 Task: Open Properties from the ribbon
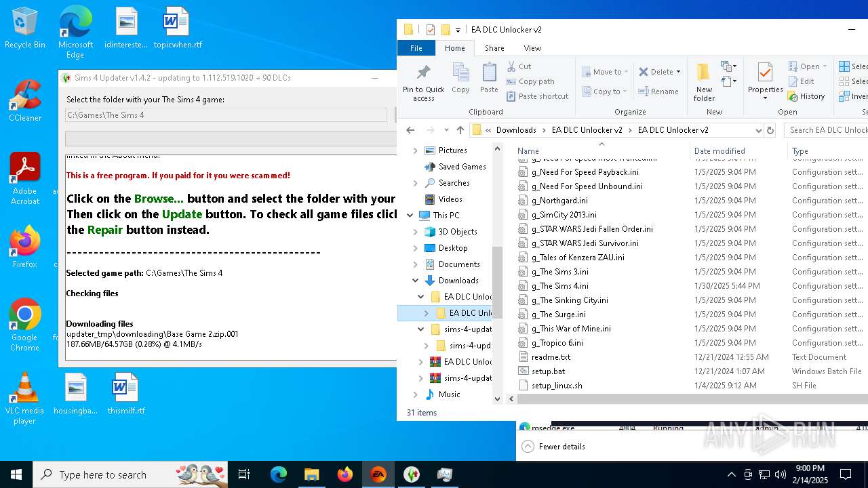765,83
